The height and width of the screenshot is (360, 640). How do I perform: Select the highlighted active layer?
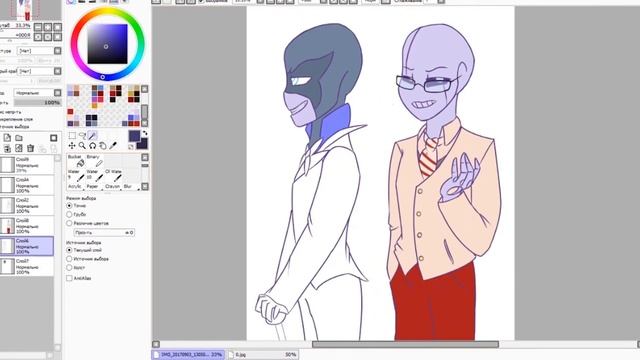(27, 246)
